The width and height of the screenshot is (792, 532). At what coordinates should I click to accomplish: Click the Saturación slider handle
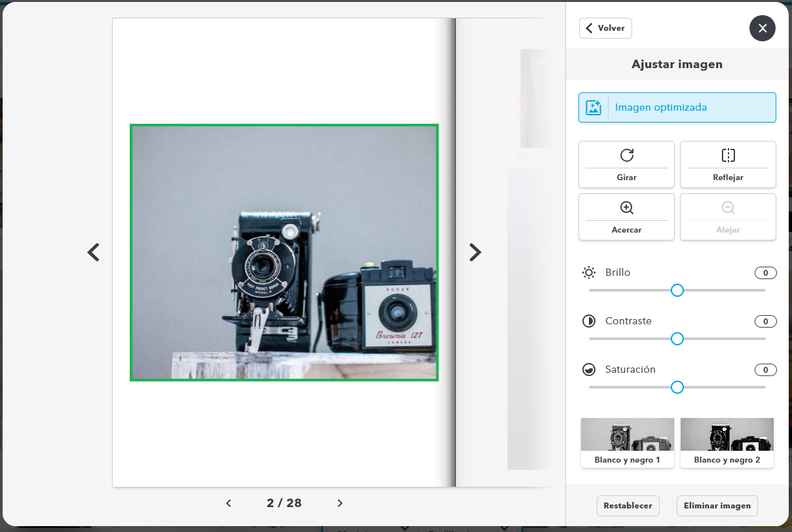[x=677, y=387]
